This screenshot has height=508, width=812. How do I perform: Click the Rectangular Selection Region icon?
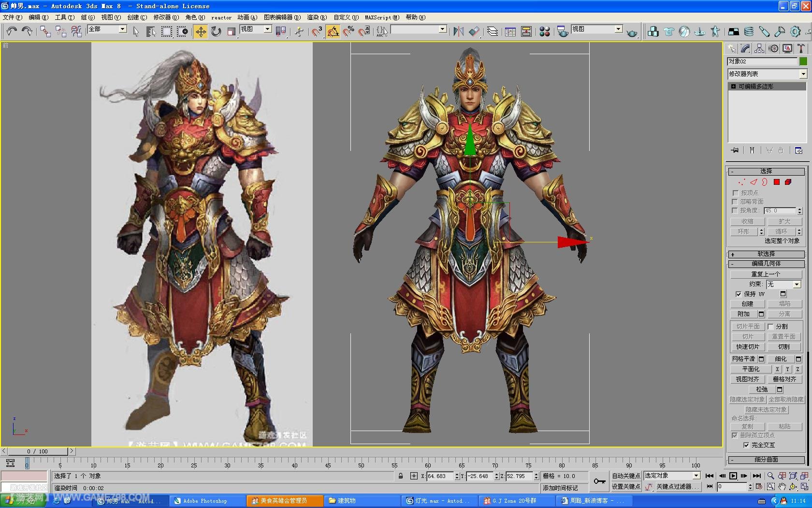pos(167,31)
